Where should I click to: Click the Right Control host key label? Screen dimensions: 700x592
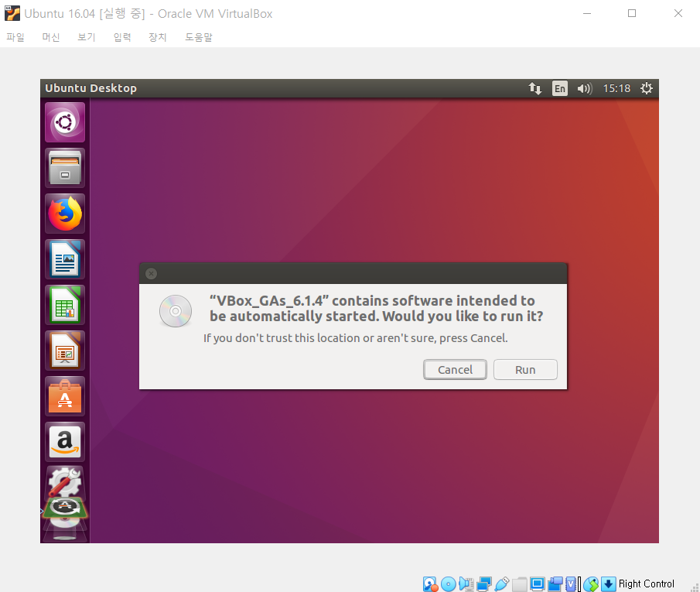click(646, 584)
